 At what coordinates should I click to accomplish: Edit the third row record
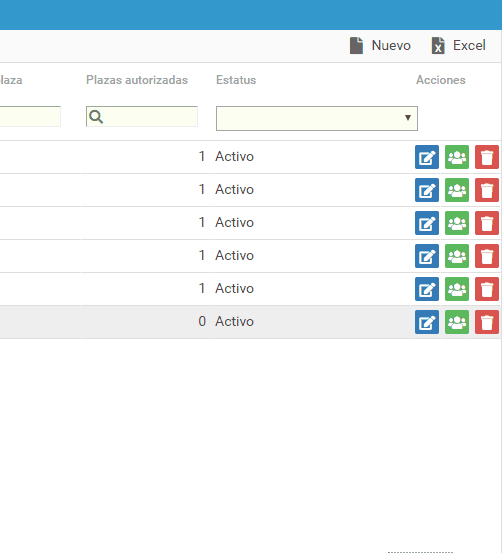427,223
